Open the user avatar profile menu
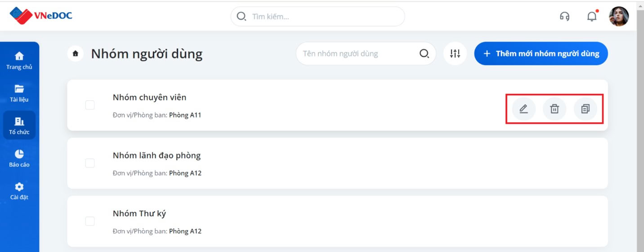The image size is (644, 252). coord(619,17)
